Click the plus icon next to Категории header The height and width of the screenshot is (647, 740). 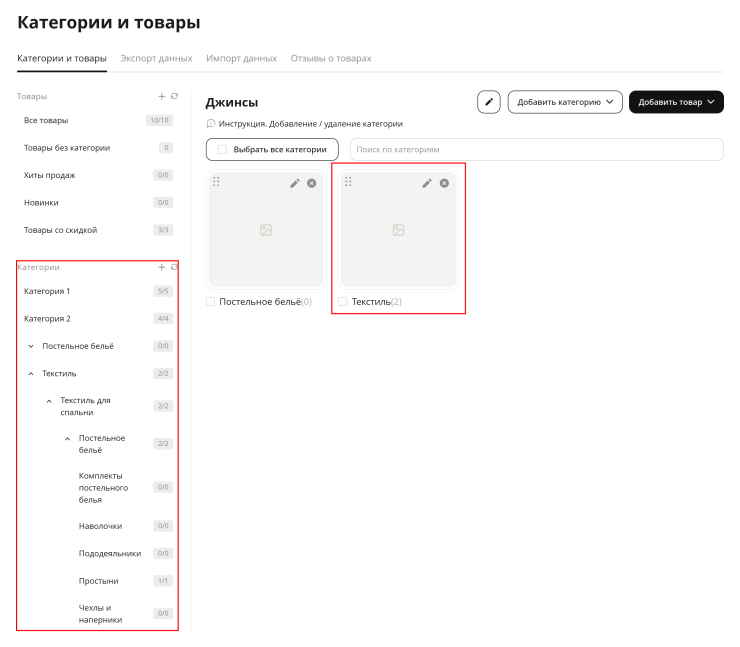tap(161, 267)
